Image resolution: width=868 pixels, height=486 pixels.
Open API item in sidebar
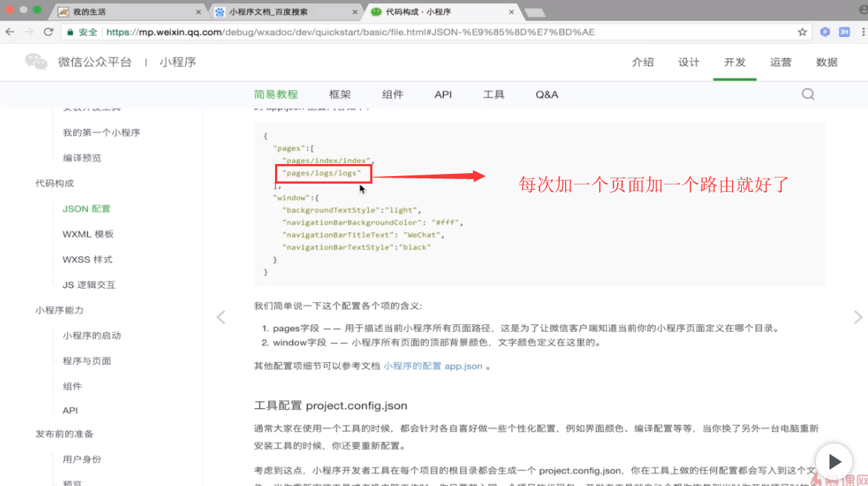point(70,410)
